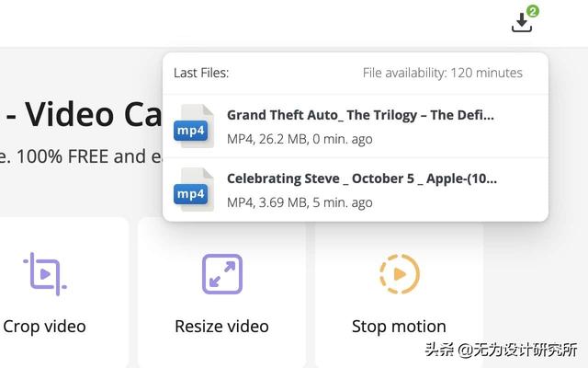Click the mp4 icon for Celebrating Steve file
The height and width of the screenshot is (368, 588).
[x=194, y=190]
